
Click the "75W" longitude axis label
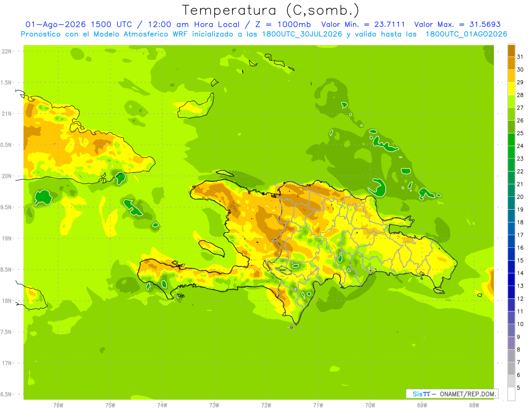(x=110, y=405)
